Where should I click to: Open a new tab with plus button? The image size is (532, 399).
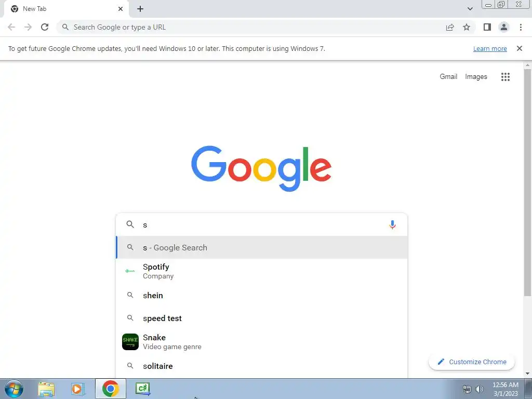[140, 9]
